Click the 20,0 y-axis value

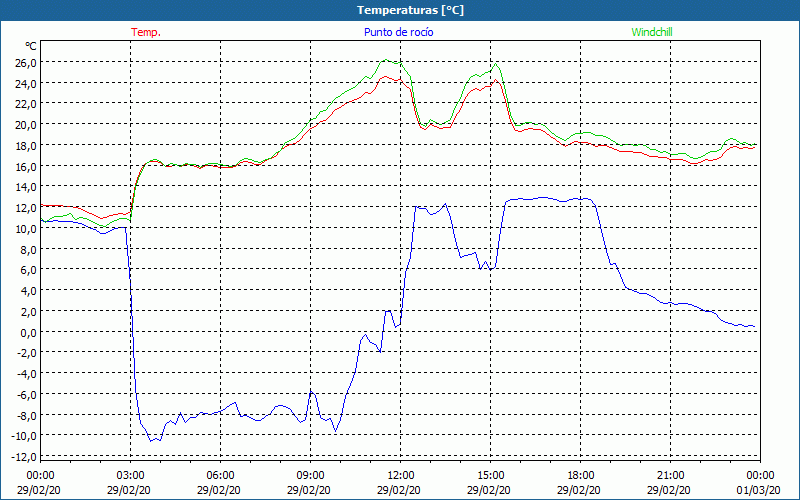[x=27, y=125]
